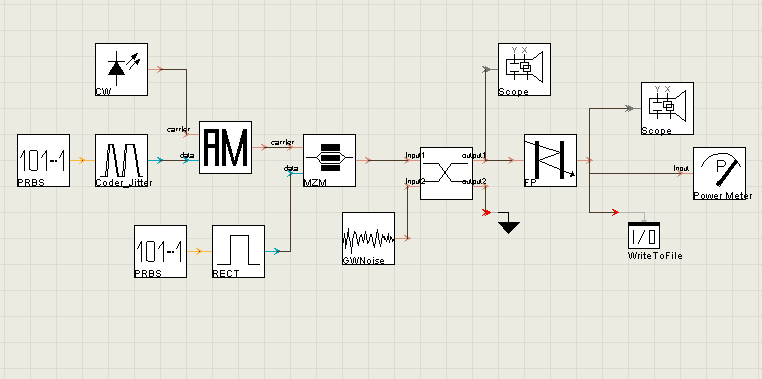Select the FP filter block
Screen dimensions: 762x379
551,160
